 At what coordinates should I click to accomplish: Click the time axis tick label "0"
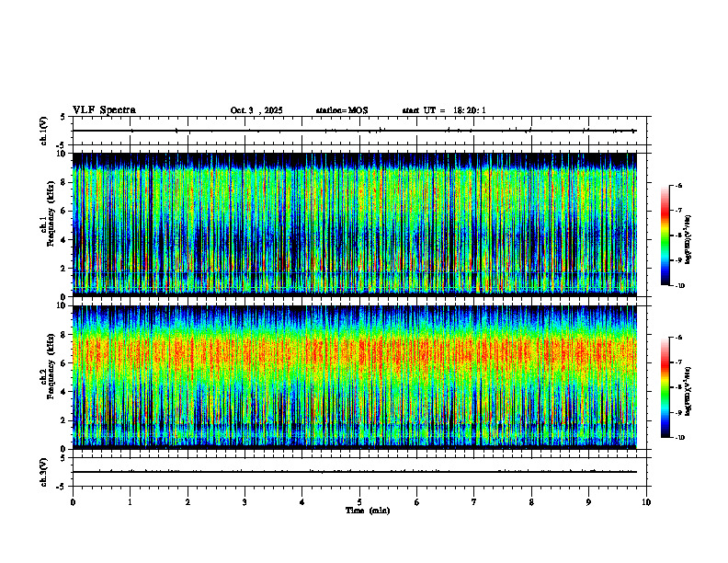click(x=73, y=502)
